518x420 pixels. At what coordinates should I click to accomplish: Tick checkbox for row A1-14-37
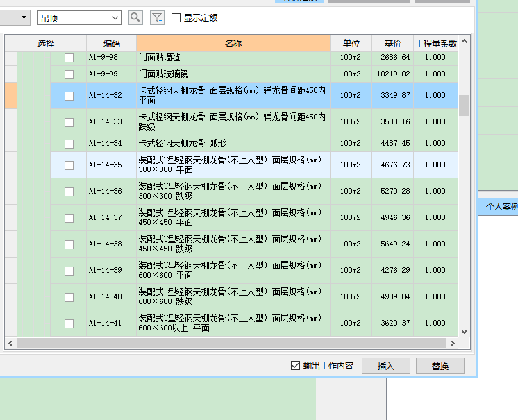click(69, 218)
